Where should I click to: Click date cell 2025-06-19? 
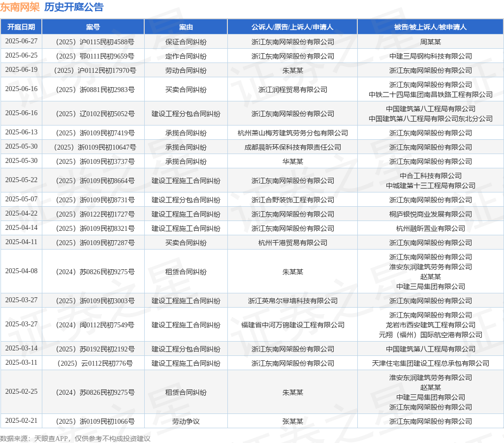tap(21, 69)
